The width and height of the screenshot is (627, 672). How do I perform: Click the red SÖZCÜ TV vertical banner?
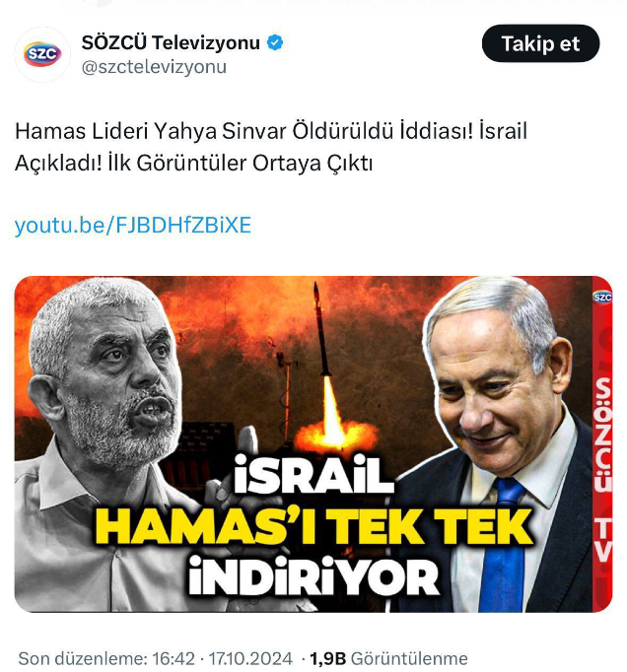pyautogui.click(x=602, y=444)
